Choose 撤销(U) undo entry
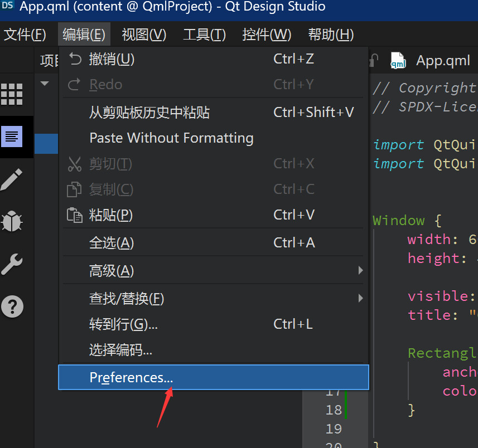 pyautogui.click(x=214, y=59)
